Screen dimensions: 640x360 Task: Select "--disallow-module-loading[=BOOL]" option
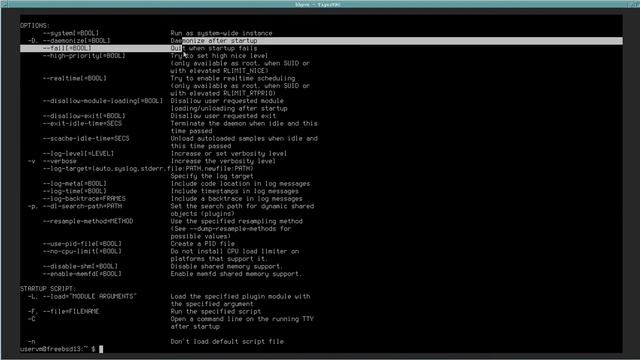(x=103, y=101)
